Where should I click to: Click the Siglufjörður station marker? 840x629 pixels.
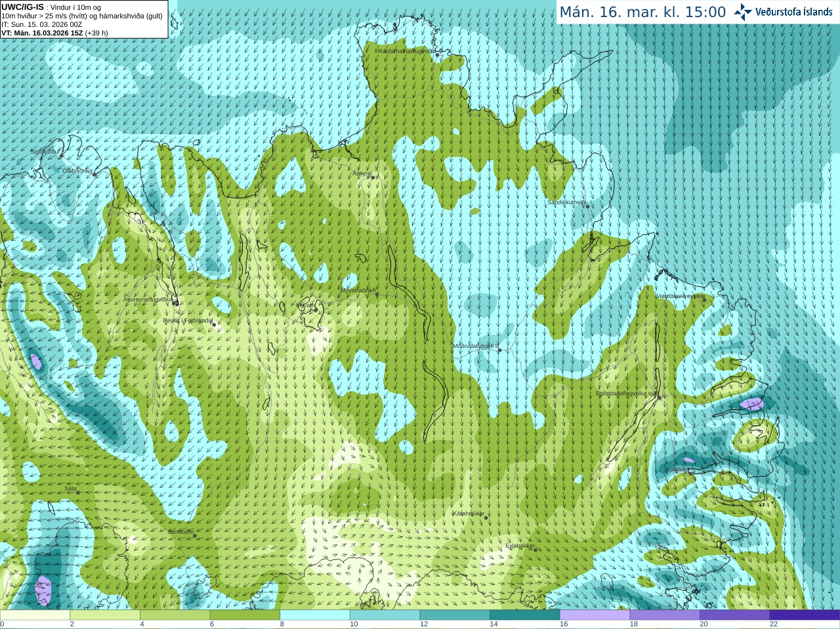click(60, 156)
